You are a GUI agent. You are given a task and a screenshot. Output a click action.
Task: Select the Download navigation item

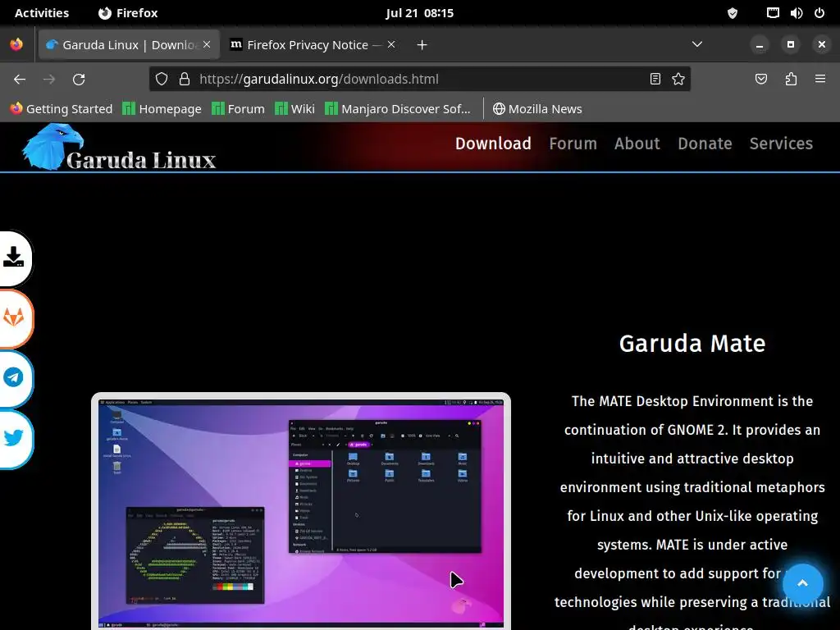[493, 144]
